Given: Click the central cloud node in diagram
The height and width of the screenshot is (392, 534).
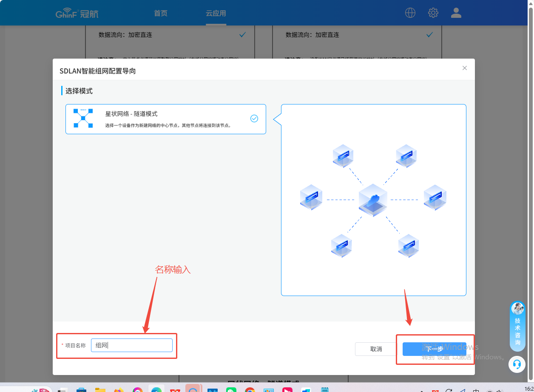Looking at the screenshot, I should (373, 200).
